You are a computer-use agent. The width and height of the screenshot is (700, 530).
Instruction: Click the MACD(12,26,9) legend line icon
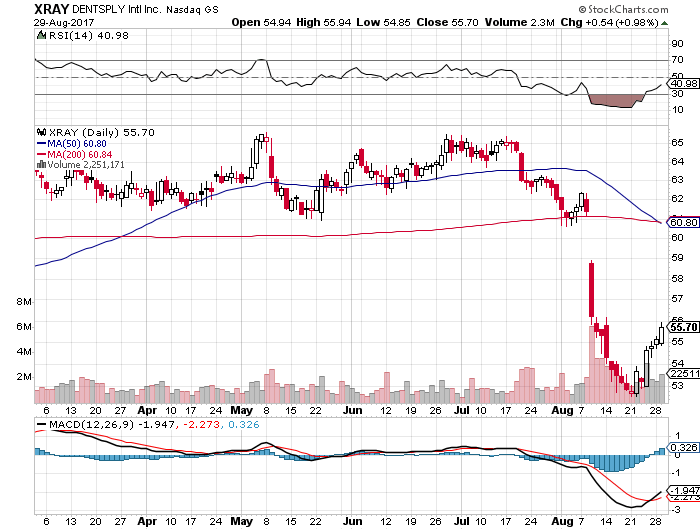41,425
